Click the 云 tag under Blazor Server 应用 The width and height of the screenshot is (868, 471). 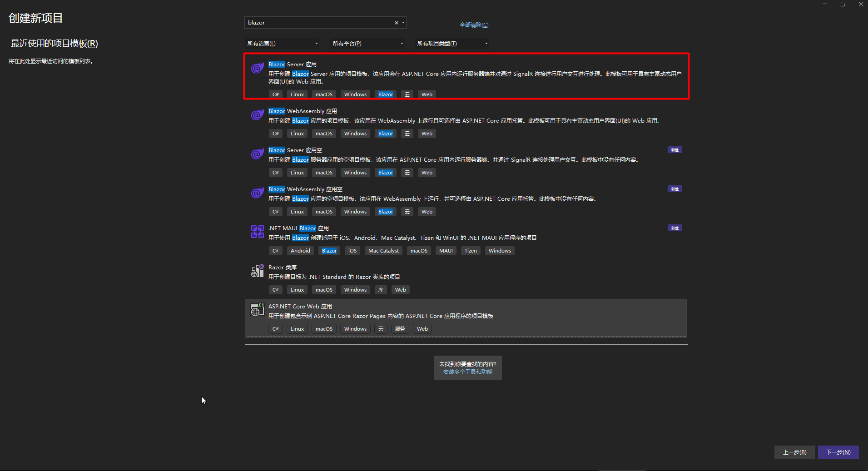point(407,94)
